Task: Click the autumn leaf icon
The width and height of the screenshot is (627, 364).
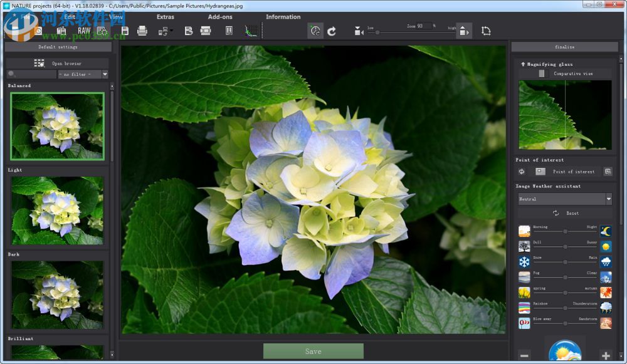Action: click(x=606, y=293)
